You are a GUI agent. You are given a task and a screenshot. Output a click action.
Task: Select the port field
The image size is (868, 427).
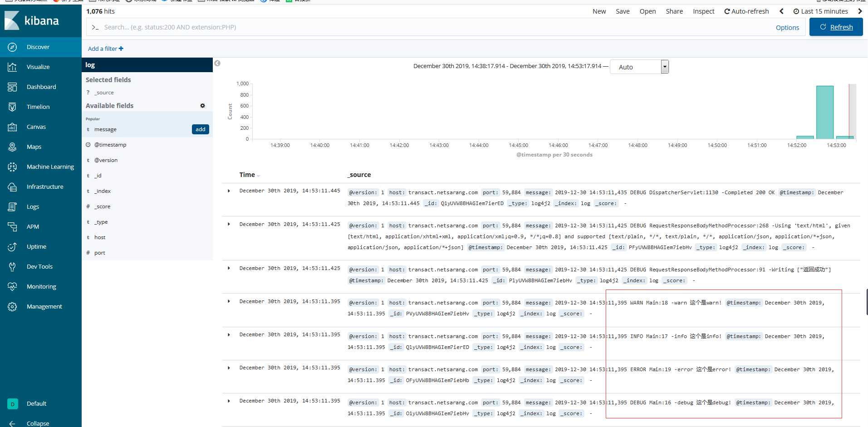point(100,253)
